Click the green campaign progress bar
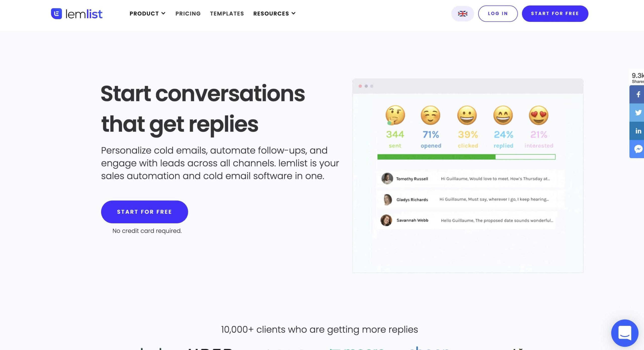 pos(466,157)
